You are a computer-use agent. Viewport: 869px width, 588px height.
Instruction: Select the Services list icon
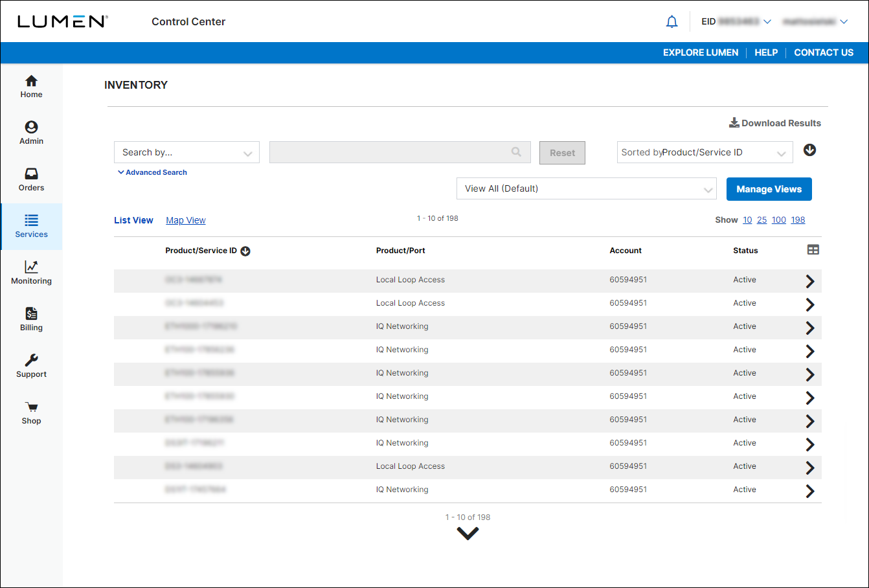31,220
